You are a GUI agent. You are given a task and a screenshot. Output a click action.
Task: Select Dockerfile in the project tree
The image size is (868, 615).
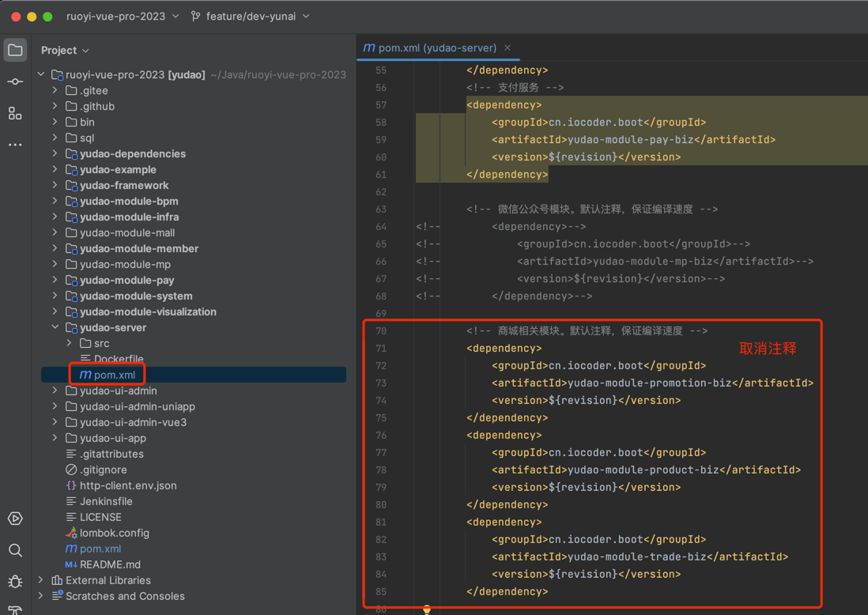119,359
